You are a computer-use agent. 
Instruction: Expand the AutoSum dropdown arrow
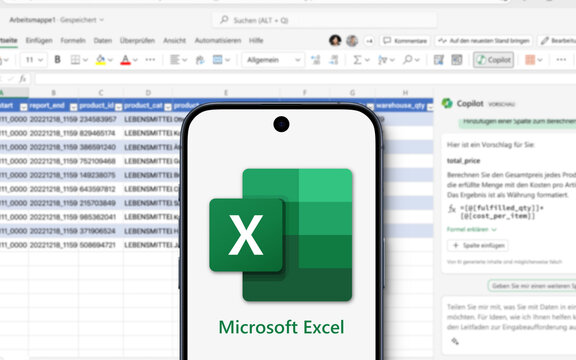click(367, 60)
